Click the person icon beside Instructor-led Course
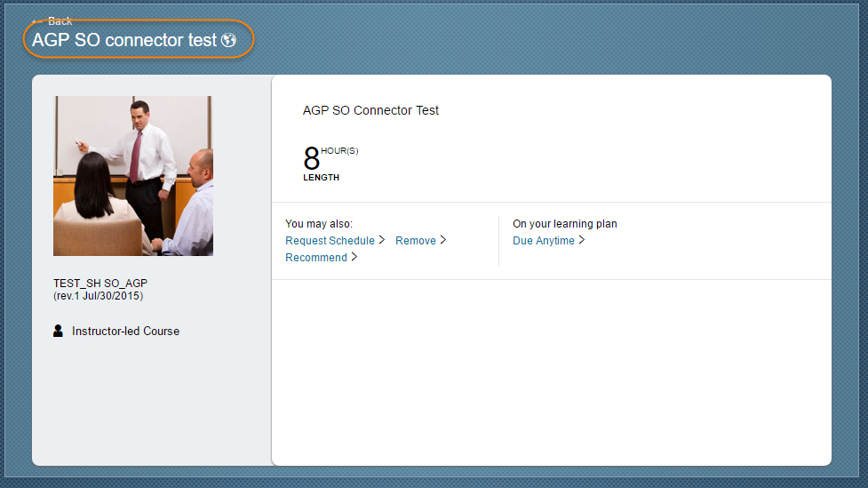 tap(58, 331)
